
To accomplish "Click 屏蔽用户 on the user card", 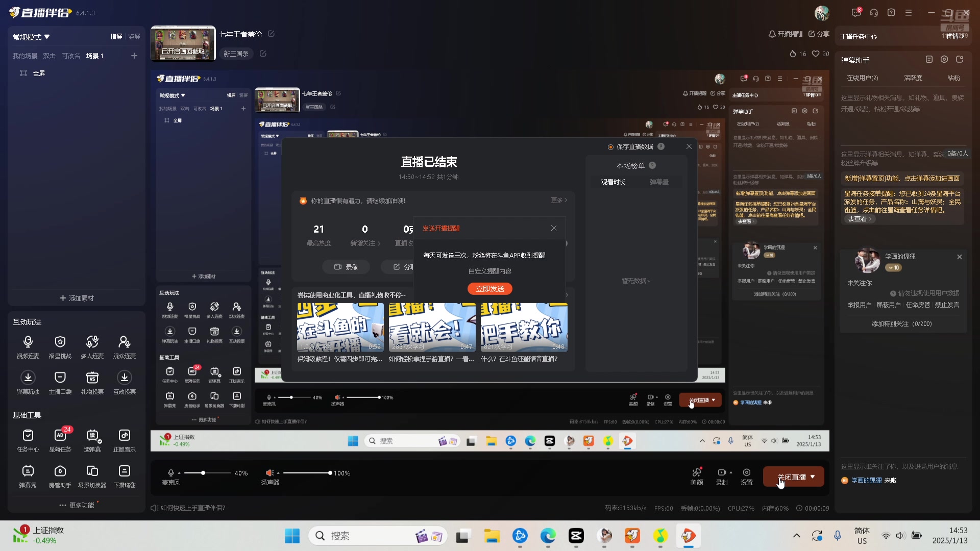I will [x=889, y=305].
